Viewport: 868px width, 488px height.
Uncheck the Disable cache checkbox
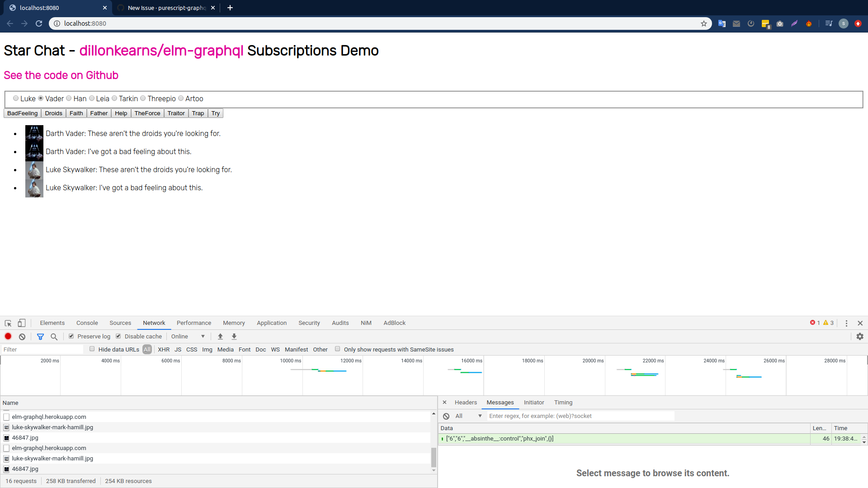click(x=118, y=336)
